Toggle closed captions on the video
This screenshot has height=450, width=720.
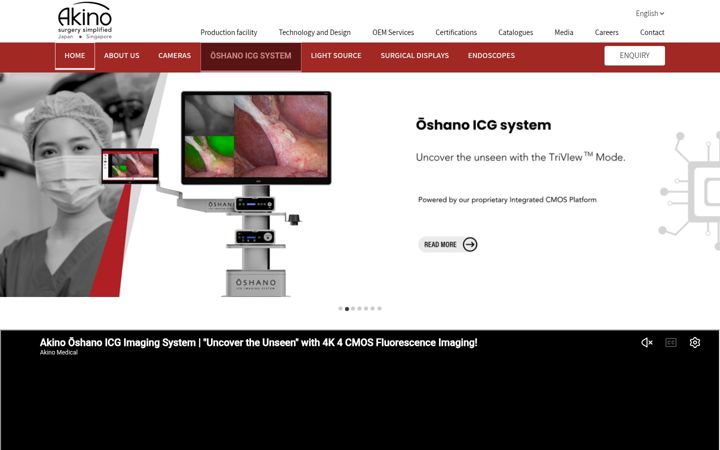pyautogui.click(x=671, y=343)
